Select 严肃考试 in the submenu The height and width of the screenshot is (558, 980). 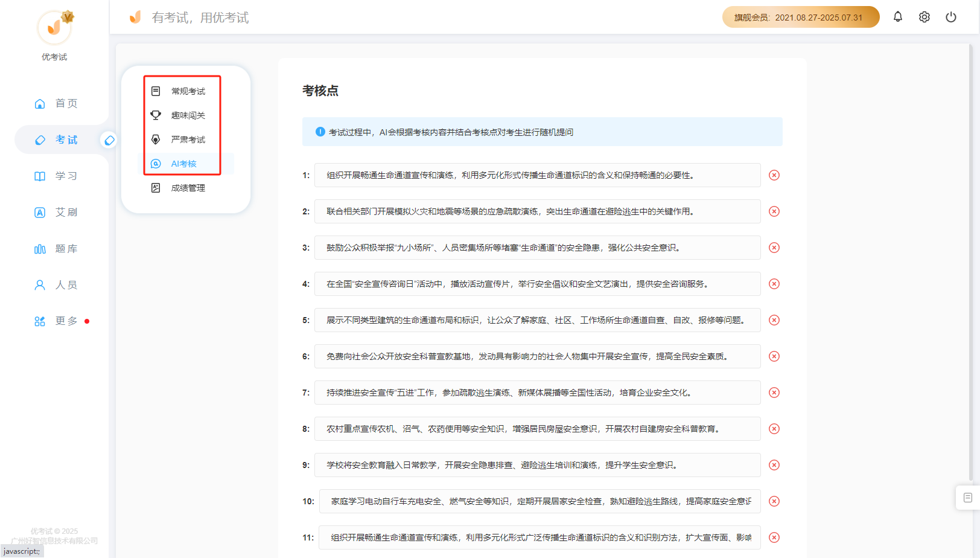(188, 139)
